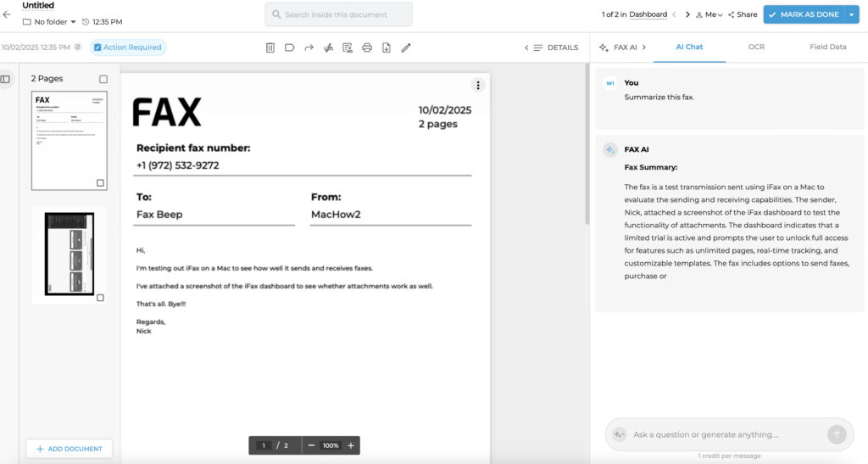
Task: Open the Me assignee dropdown
Action: [x=709, y=14]
